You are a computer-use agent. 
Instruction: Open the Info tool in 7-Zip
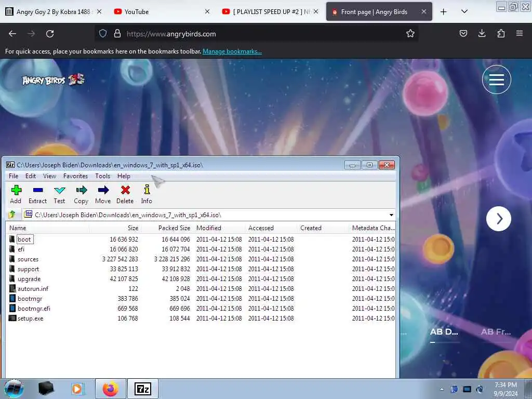pyautogui.click(x=147, y=194)
